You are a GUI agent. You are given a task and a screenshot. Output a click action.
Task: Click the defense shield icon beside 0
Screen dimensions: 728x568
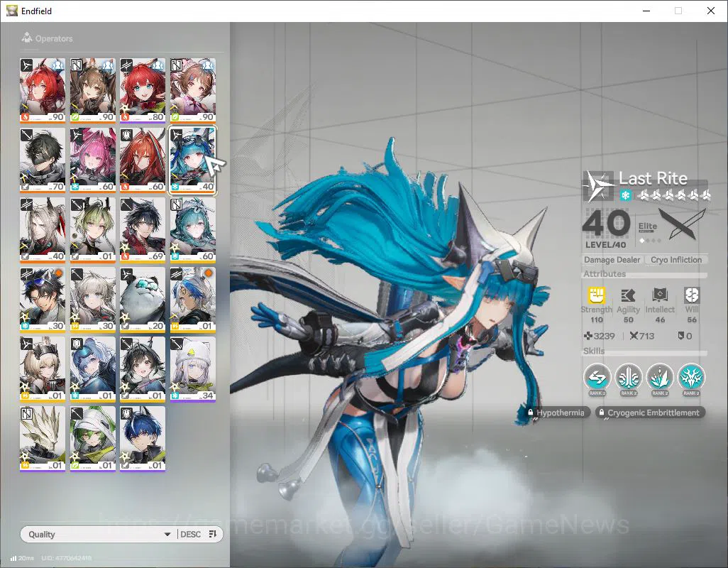click(x=681, y=336)
